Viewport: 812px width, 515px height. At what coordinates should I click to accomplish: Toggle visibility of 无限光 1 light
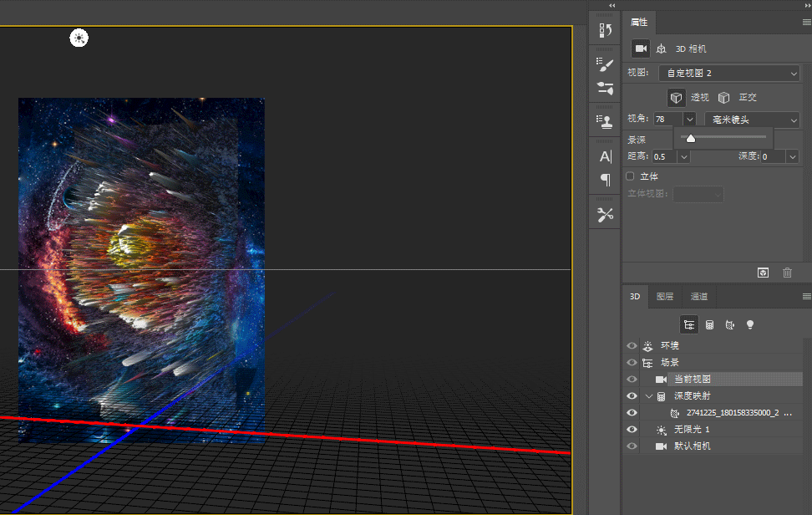point(632,430)
